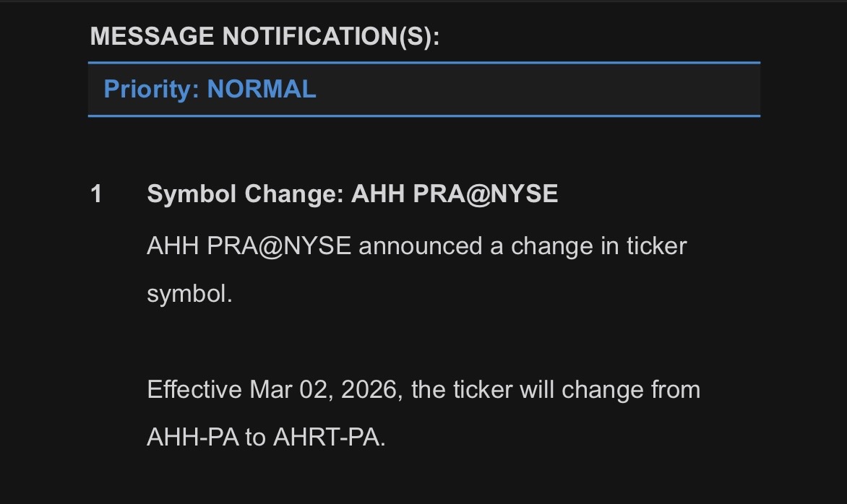This screenshot has width=847, height=504.
Task: Click the word 'to' between the tickers
Action: (x=255, y=438)
